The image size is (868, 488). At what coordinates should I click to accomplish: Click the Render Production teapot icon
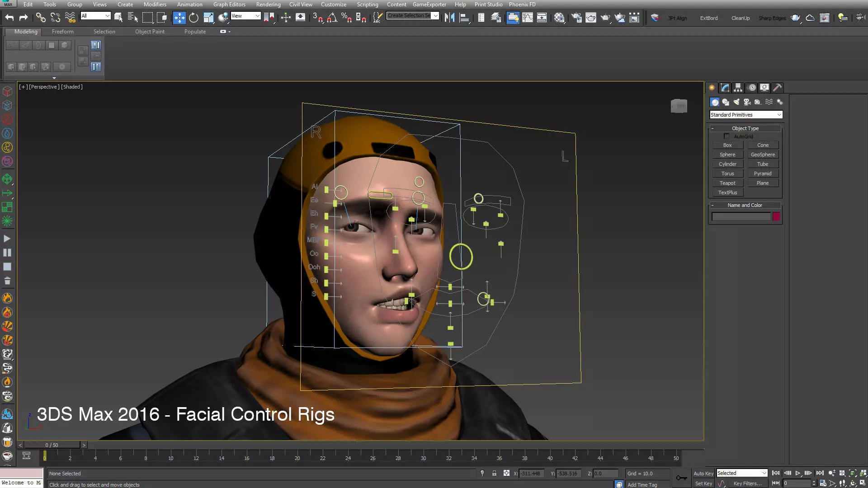click(x=605, y=18)
